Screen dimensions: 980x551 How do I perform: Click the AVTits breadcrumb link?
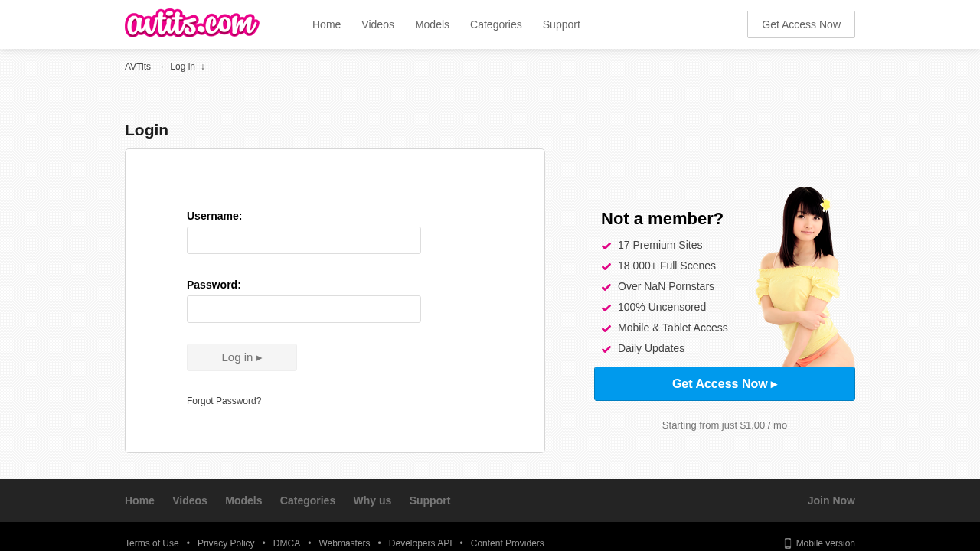(138, 67)
